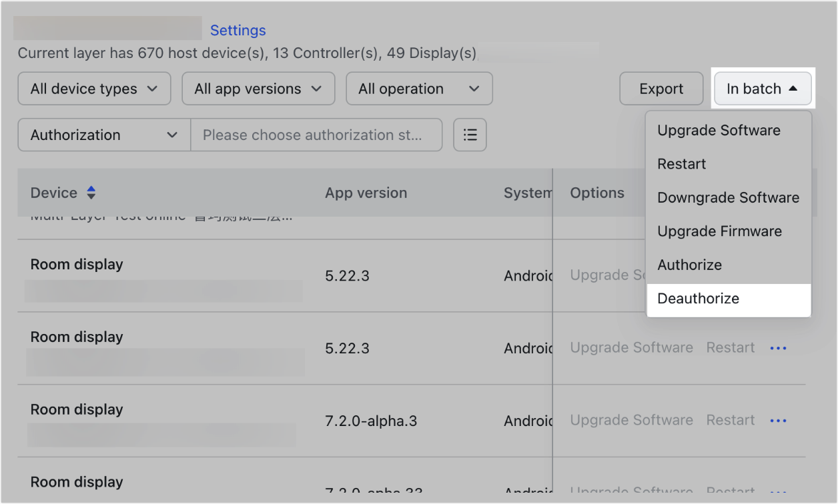The image size is (838, 504).
Task: Open three-dot menu for 7.2.0-alpha.3 row
Action: click(778, 421)
